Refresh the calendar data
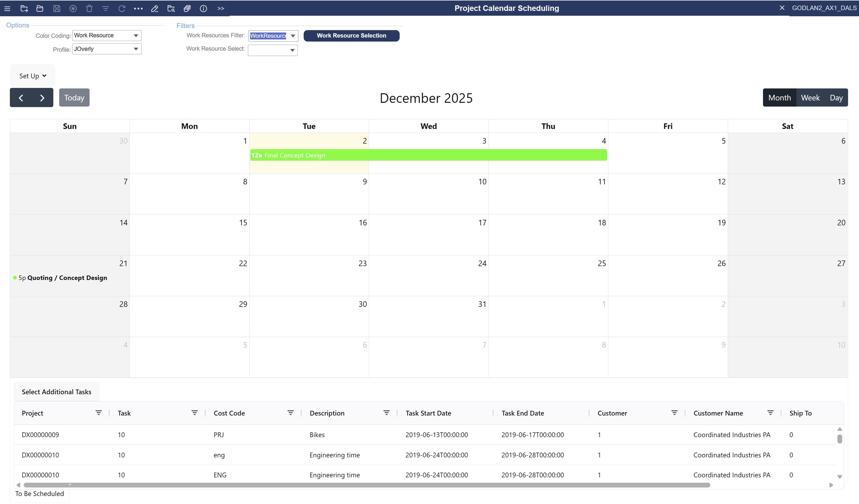This screenshot has height=504, width=859. pos(122,9)
